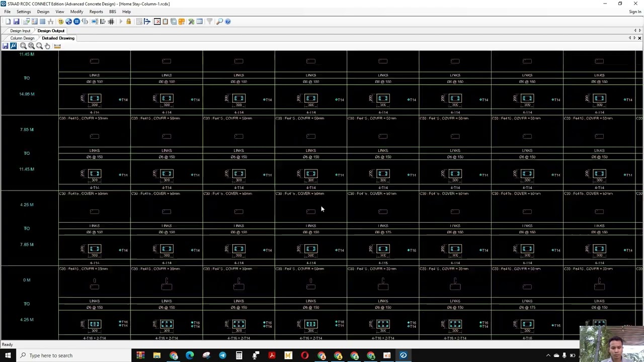Screen dimensions: 644x362
Task: Click the New file icon in toolbar
Action: [8, 22]
